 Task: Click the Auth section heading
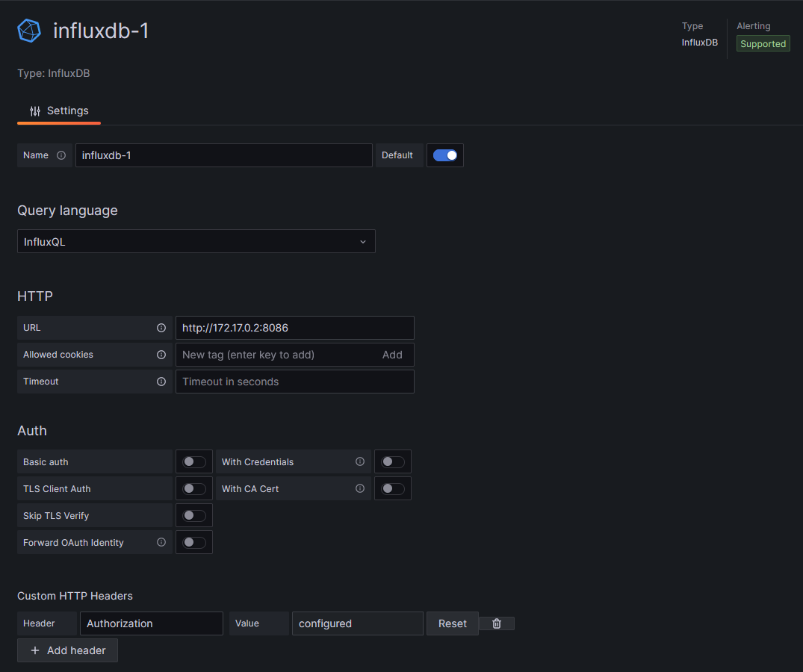click(x=32, y=430)
